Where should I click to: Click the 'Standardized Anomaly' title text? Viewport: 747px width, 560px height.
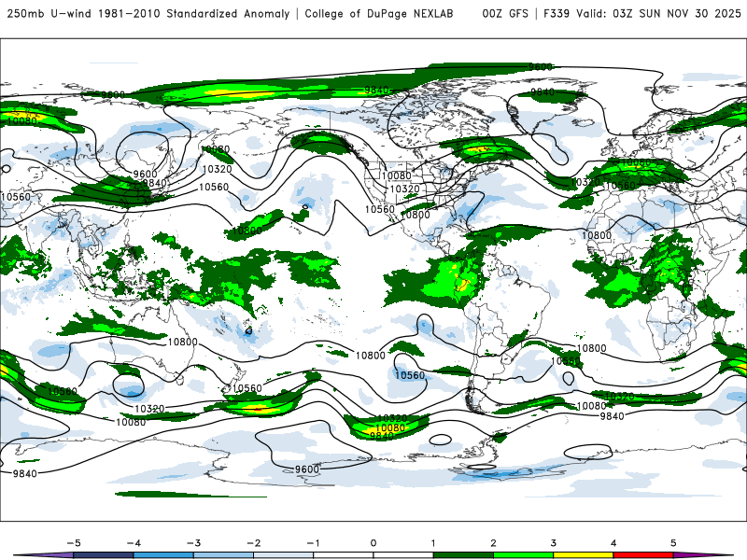[x=228, y=13]
